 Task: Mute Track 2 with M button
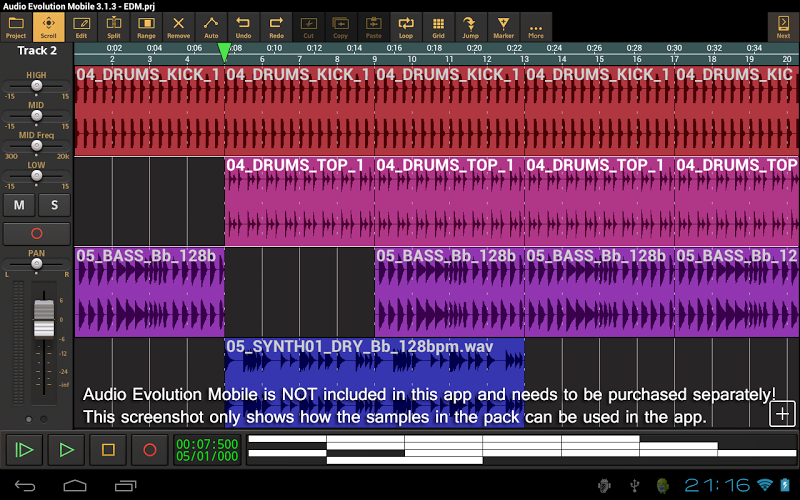[x=19, y=205]
